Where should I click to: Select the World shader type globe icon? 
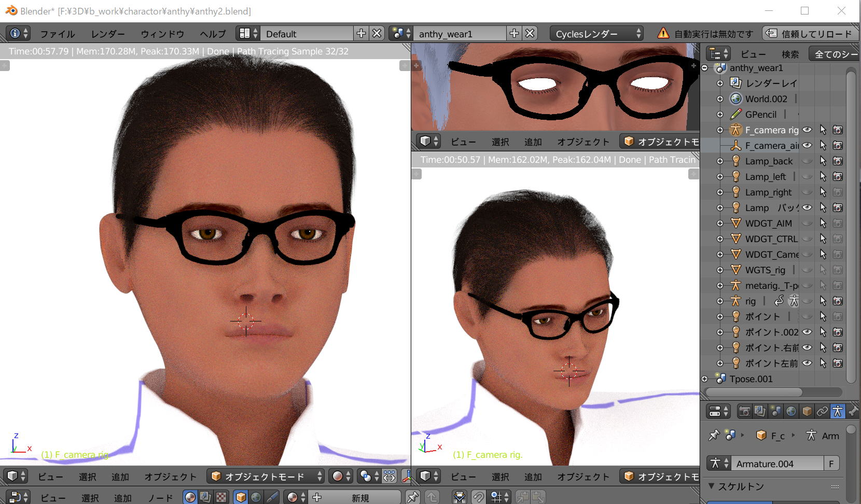pos(256,497)
